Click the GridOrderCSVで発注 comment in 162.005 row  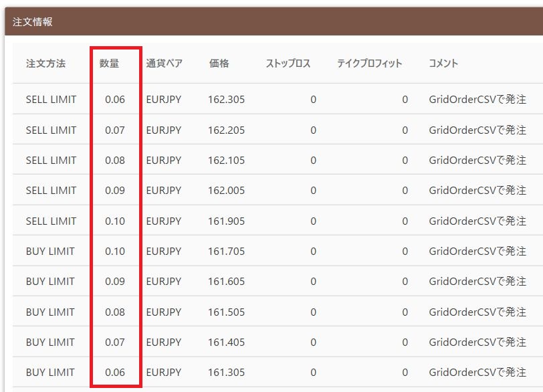coord(477,191)
